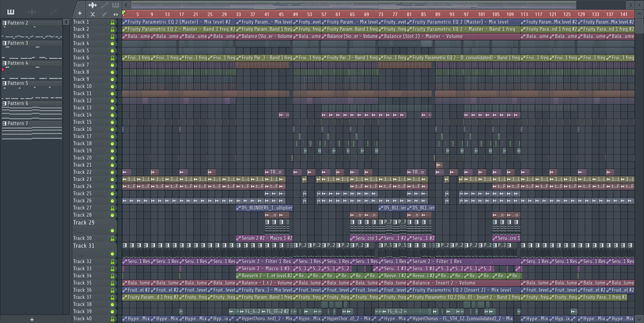Jump to bar 33 on the timeline ruler
Viewport: 644px width, 323px height.
point(238,15)
